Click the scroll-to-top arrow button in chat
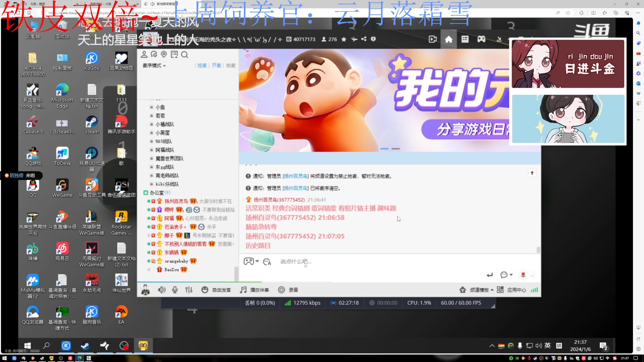 [x=532, y=173]
